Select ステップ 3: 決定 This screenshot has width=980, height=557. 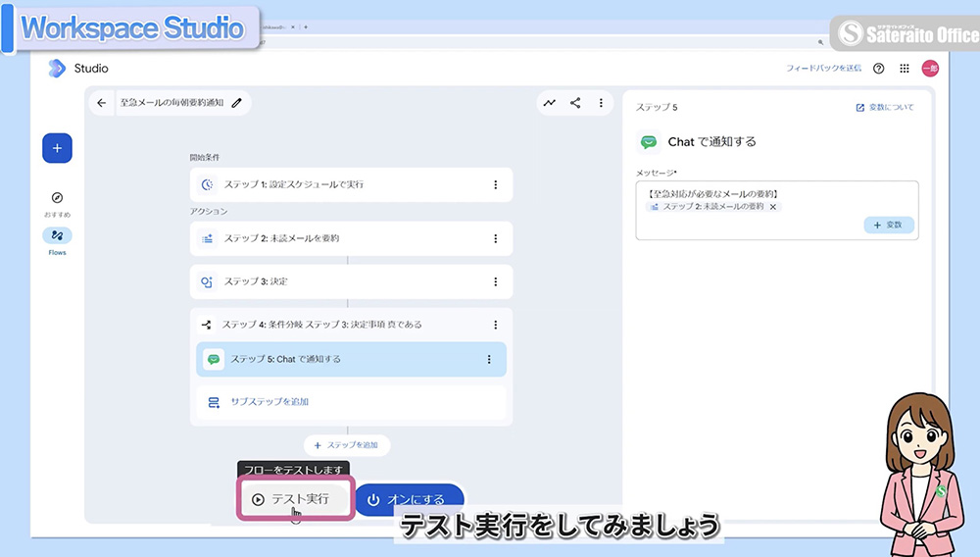351,281
